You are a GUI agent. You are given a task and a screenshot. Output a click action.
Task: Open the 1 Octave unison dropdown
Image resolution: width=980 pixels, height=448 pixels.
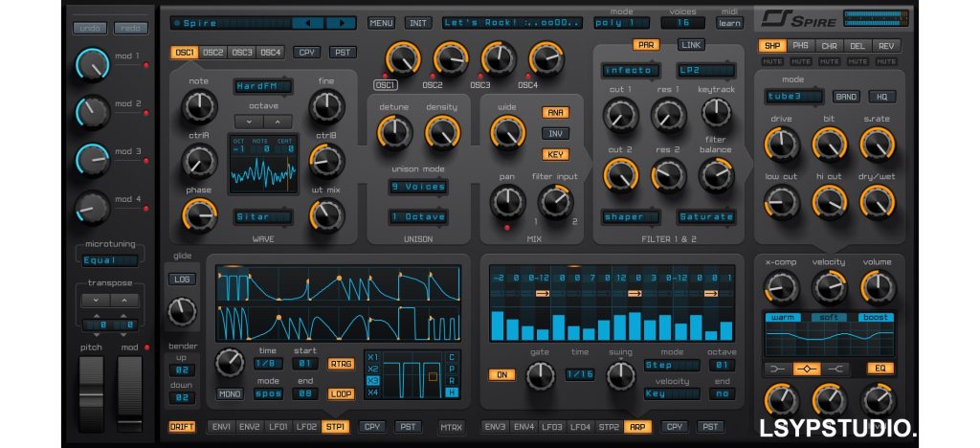tap(418, 216)
